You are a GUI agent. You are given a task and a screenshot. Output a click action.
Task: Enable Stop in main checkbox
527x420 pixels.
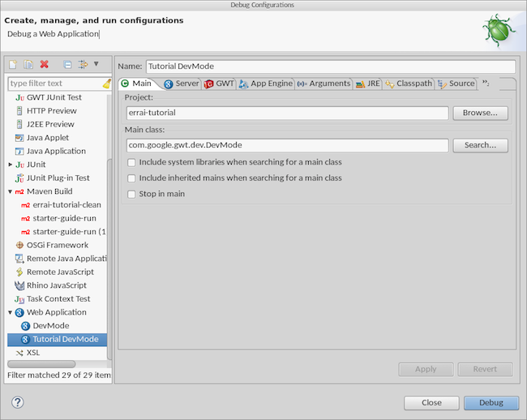coord(131,195)
